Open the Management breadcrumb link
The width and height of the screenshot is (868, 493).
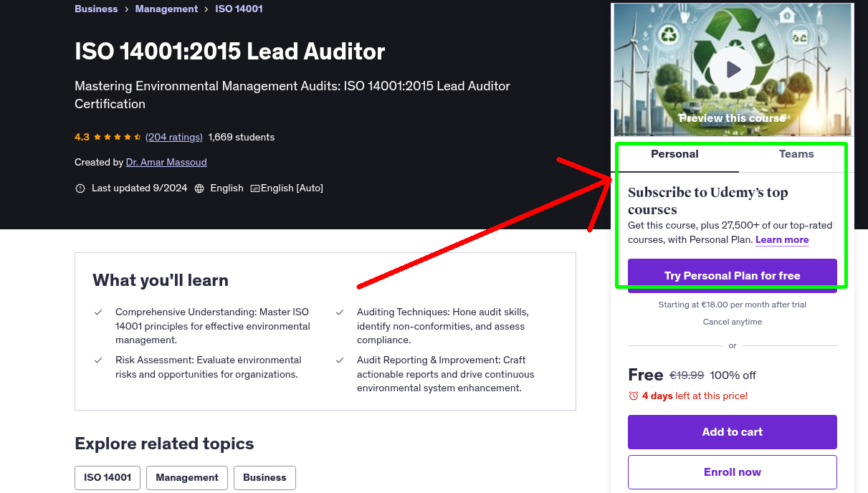166,9
